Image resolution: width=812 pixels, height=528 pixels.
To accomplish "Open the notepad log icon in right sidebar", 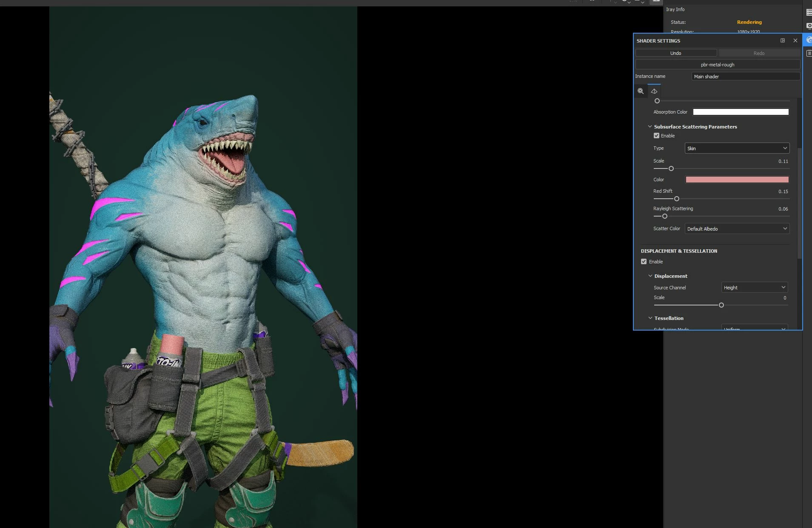I will 809,53.
